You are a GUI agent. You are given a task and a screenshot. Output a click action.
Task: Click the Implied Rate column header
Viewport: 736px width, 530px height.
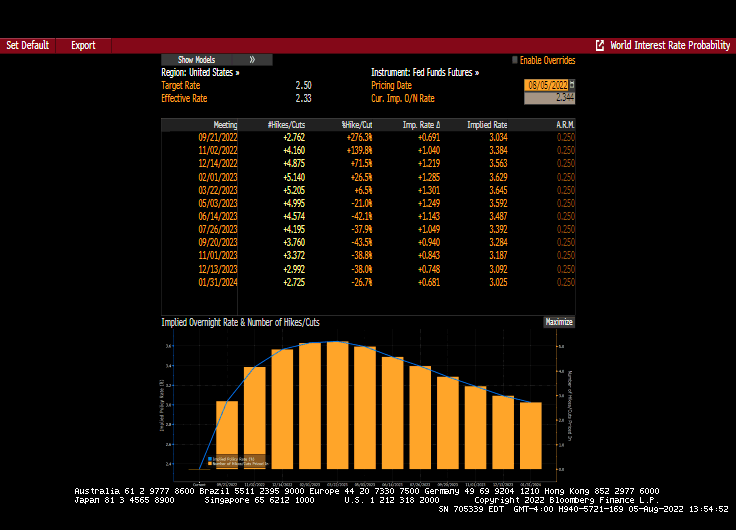coord(487,125)
